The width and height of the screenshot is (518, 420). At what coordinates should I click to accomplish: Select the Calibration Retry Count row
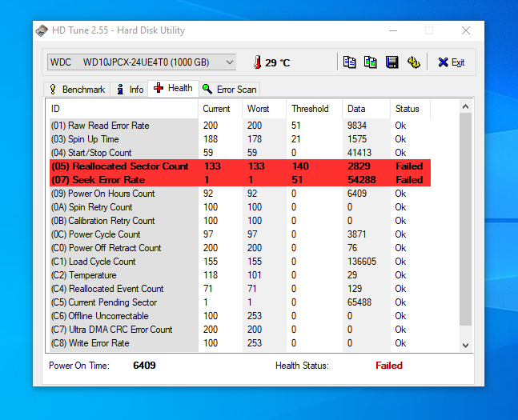pos(240,221)
